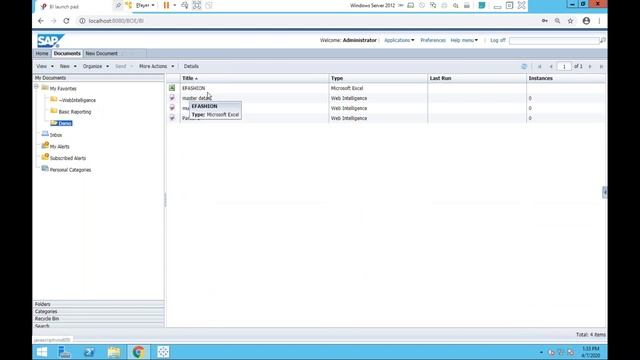Click the page number field
Viewport: 640px width, 360px height.
pyautogui.click(x=564, y=67)
